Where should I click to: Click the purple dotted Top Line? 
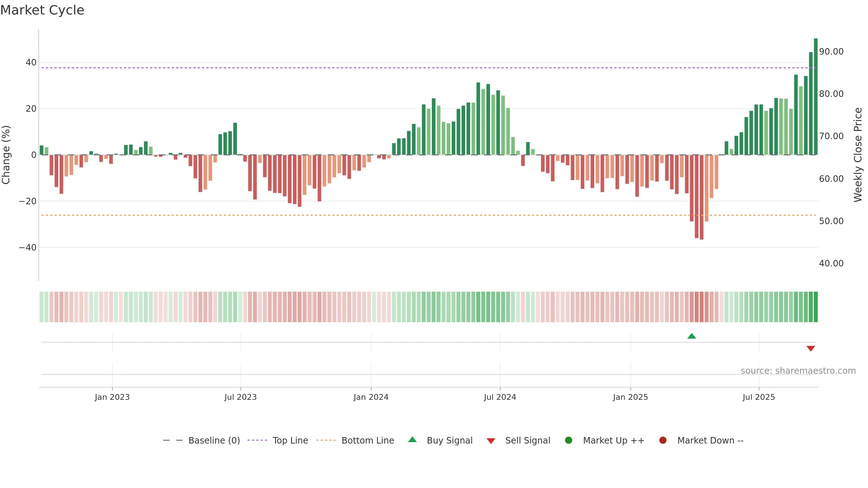[x=429, y=68]
